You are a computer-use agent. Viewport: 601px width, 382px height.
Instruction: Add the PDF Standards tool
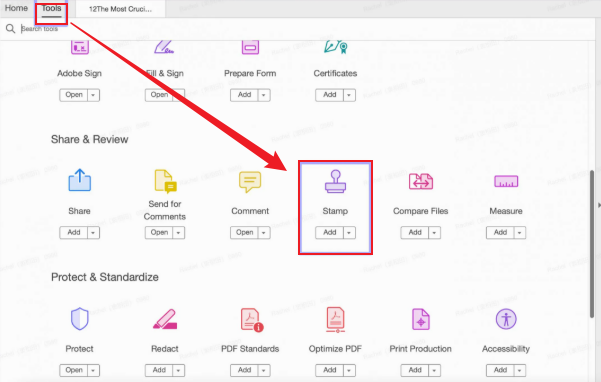(x=244, y=370)
